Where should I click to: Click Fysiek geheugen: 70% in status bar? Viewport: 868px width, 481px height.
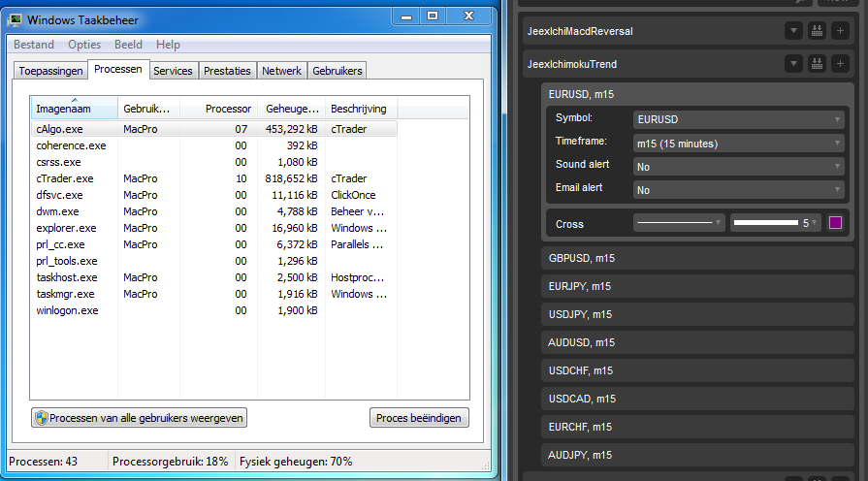pos(296,462)
